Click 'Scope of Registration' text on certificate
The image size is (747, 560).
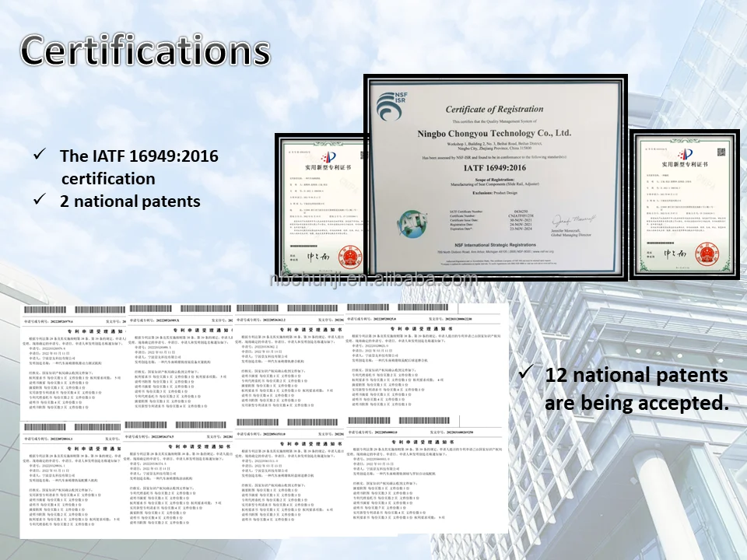[495, 180]
